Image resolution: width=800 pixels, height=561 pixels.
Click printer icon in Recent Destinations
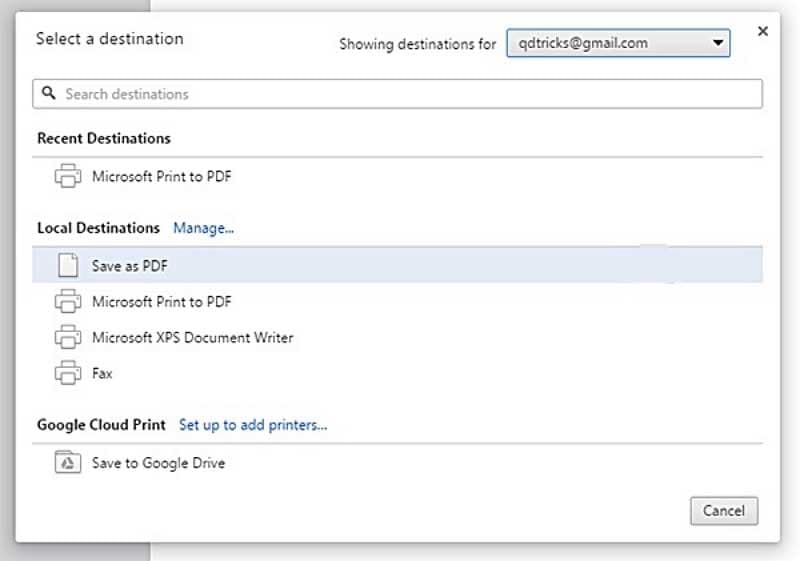pos(67,177)
